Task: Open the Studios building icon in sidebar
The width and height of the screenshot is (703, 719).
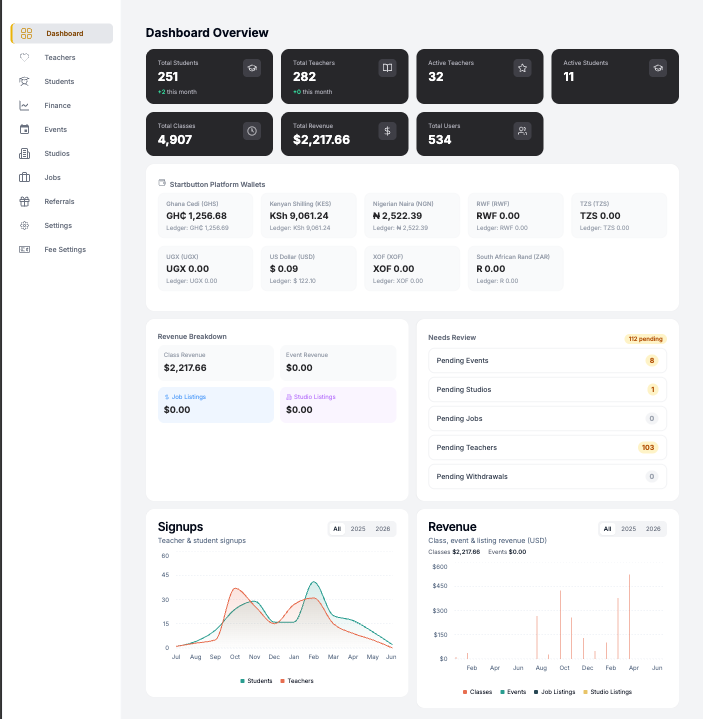Action: click(x=24, y=154)
